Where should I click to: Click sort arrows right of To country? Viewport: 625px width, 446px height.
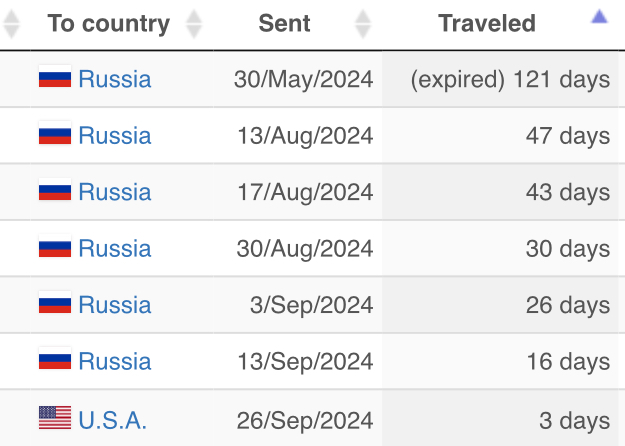194,24
